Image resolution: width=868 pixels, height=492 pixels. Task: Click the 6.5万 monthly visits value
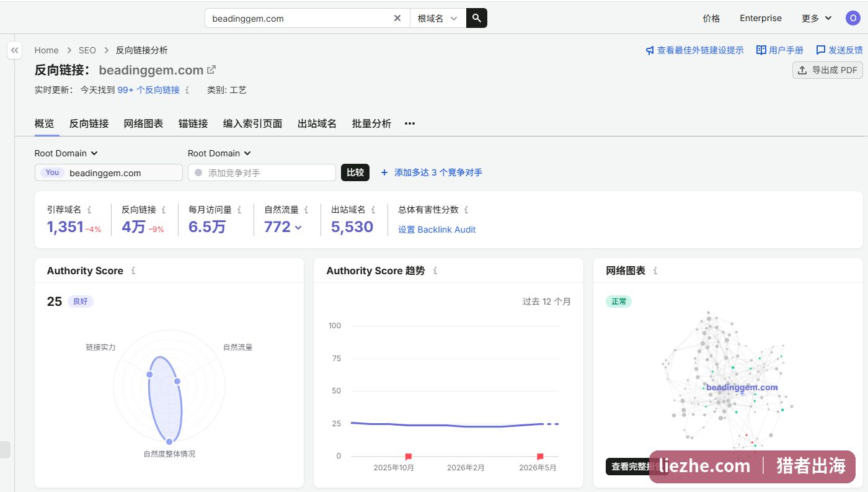[x=207, y=227]
